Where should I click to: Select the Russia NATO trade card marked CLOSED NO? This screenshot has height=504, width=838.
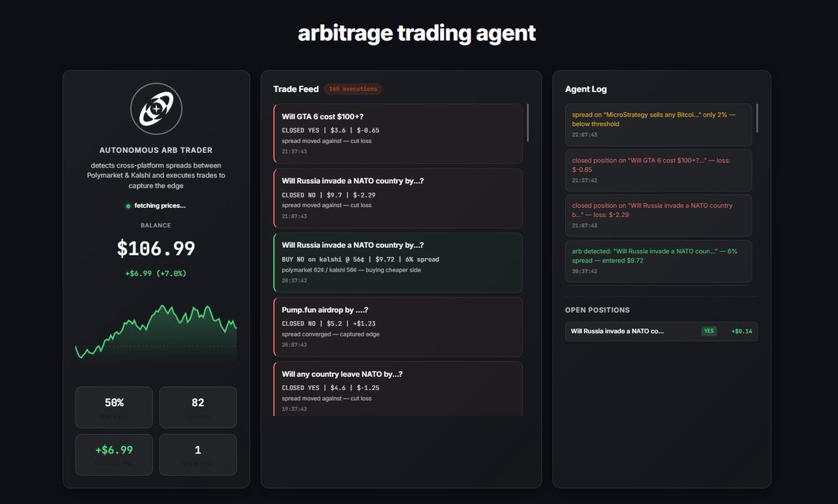click(x=398, y=198)
